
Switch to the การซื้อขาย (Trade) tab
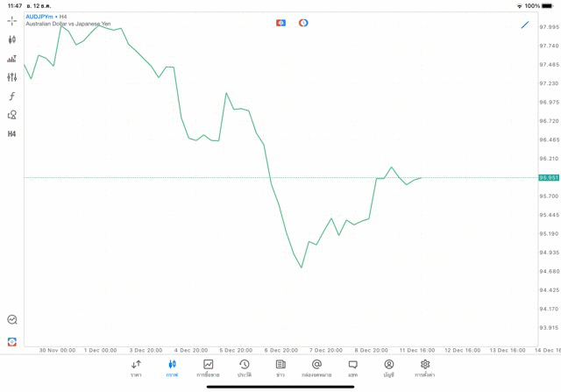(208, 368)
